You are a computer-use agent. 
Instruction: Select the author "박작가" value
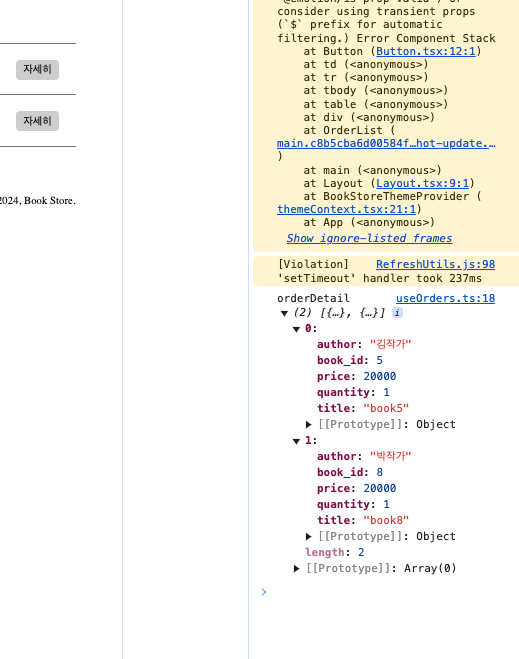point(390,456)
